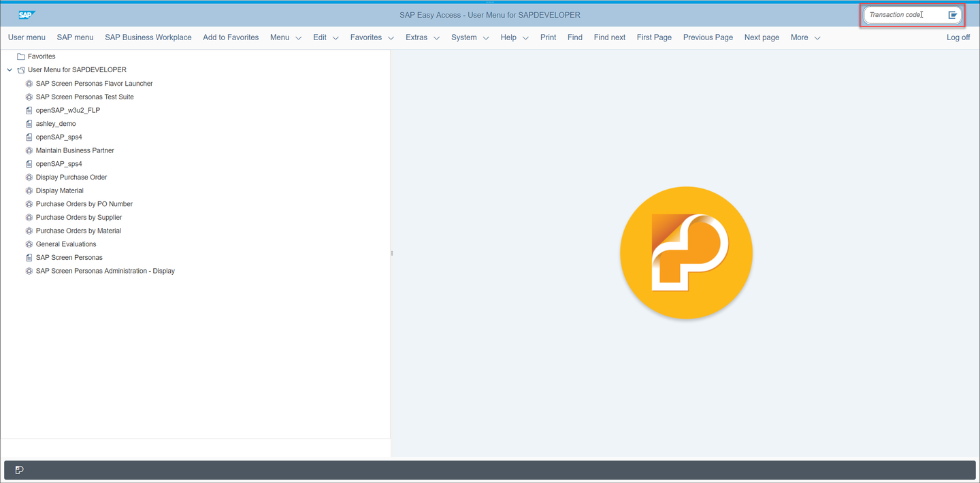Viewport: 980px width, 483px height.
Task: Click the Personas icon in bottom status bar
Action: coord(19,470)
